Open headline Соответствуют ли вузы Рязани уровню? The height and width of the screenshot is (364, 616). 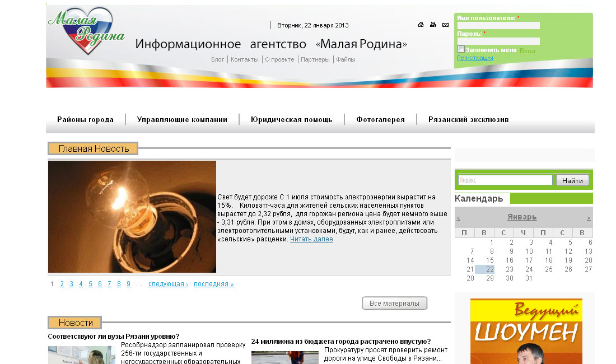114,337
